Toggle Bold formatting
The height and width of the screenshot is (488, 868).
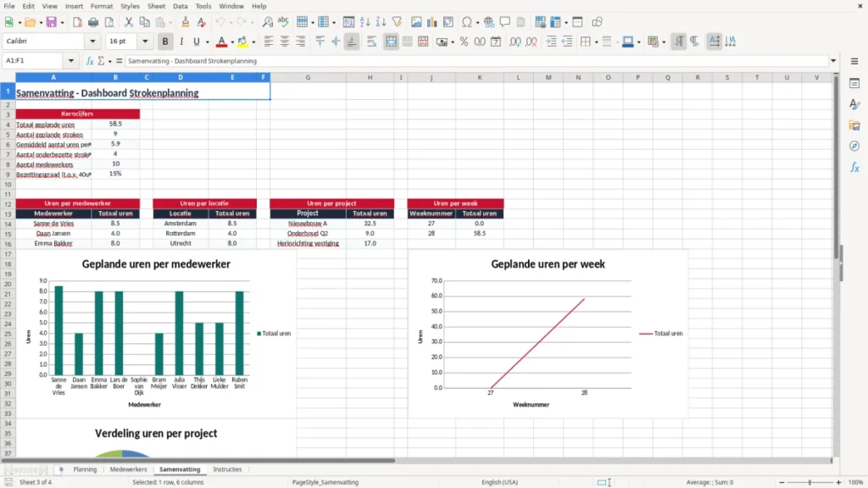tap(165, 42)
